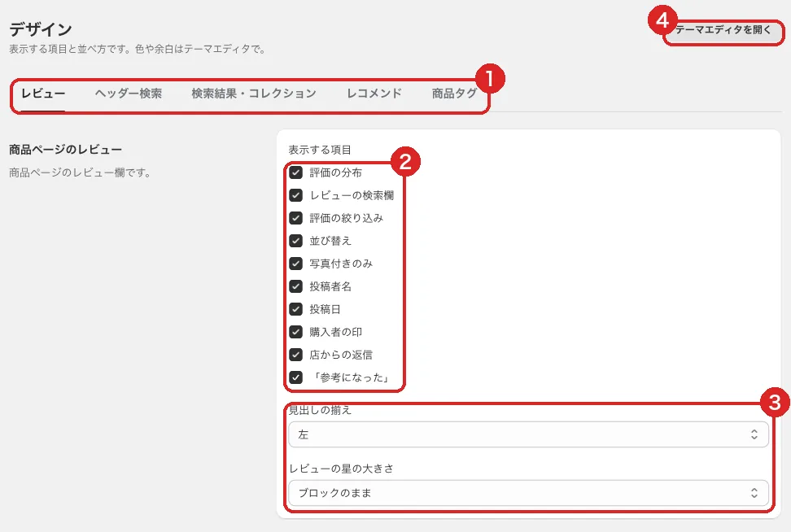This screenshot has width=791, height=532.
Task: Uncheck the 「参考になった」 checkbox
Action: (296, 377)
